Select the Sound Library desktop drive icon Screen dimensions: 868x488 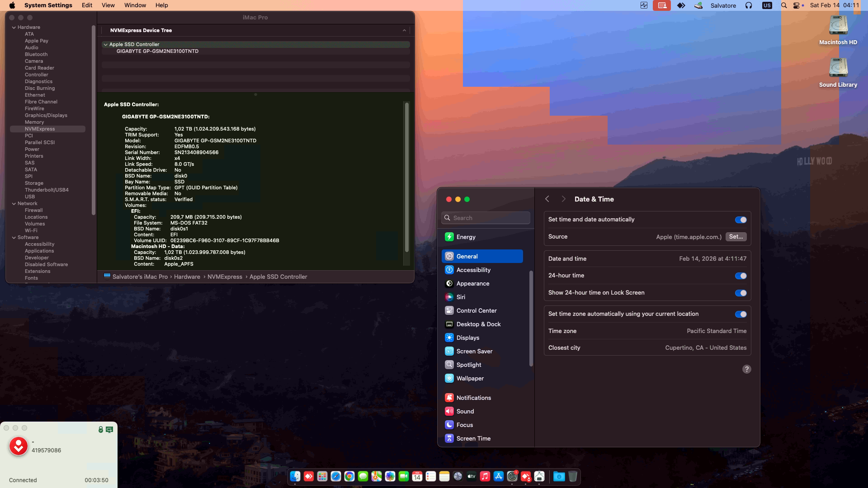pyautogui.click(x=838, y=68)
